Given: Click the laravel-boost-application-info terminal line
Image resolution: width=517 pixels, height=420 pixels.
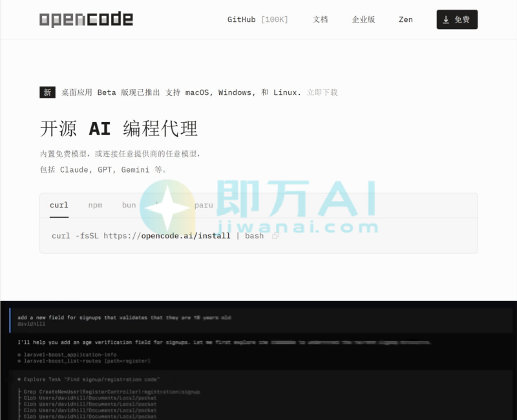Looking at the screenshot, I should [x=71, y=354].
